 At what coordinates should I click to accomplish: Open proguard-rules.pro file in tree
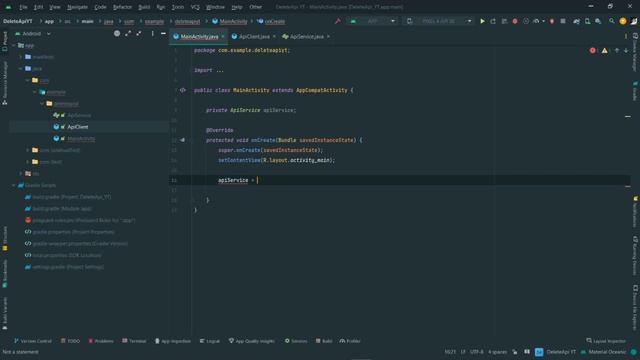(x=84, y=220)
